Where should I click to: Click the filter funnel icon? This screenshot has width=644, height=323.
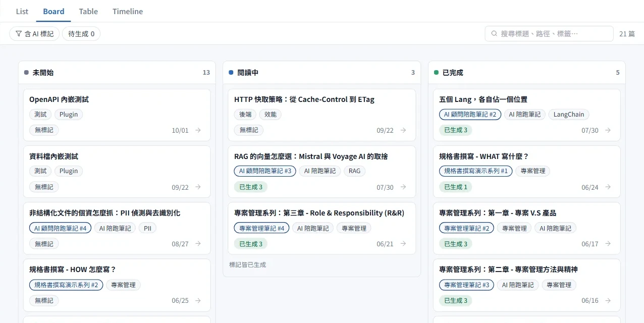(19, 34)
